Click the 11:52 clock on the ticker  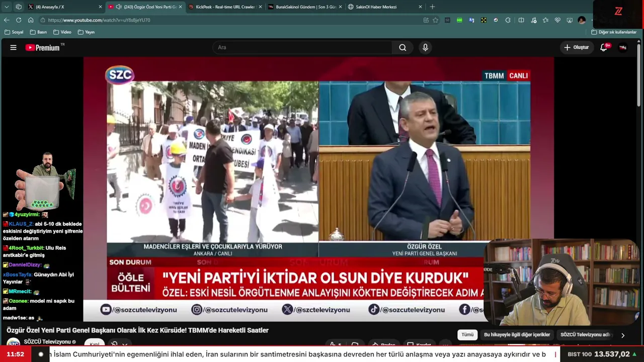pos(16,354)
